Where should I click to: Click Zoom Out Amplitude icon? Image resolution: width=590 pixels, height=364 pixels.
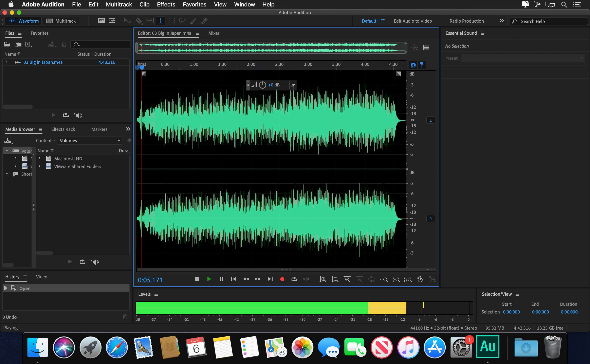pos(335,279)
